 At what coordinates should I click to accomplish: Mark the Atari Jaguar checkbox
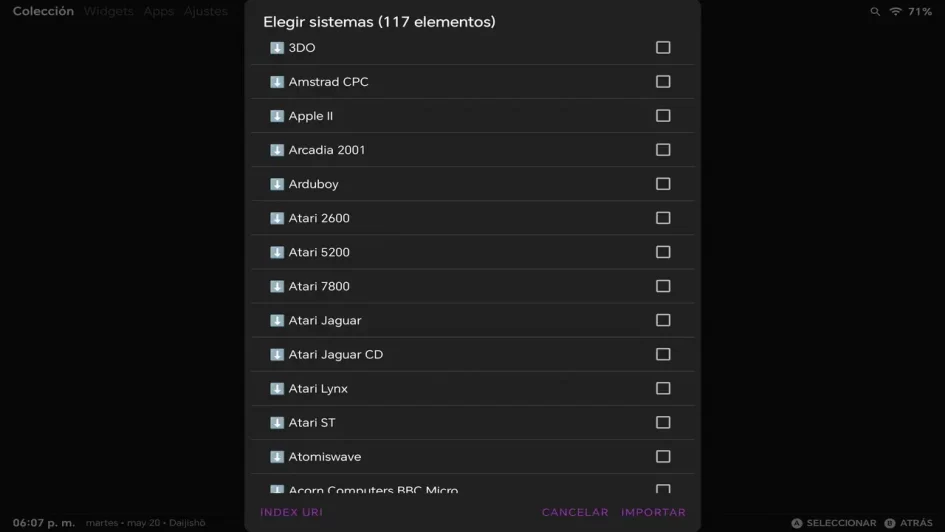click(x=663, y=321)
